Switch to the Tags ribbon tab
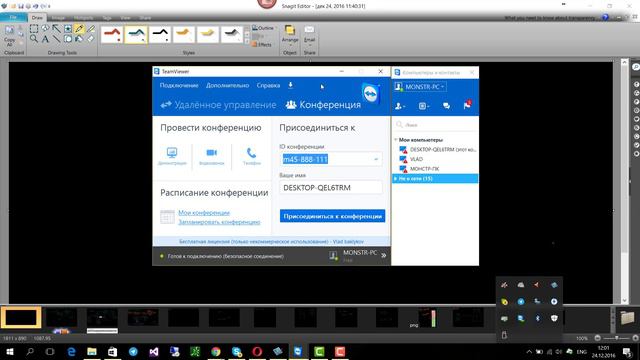Image resolution: width=640 pixels, height=360 pixels. tap(107, 18)
